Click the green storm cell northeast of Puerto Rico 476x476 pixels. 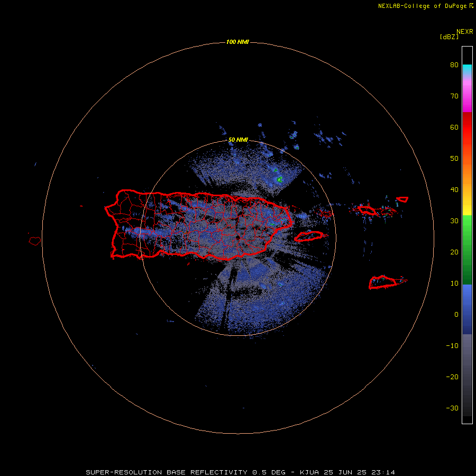pos(279,179)
